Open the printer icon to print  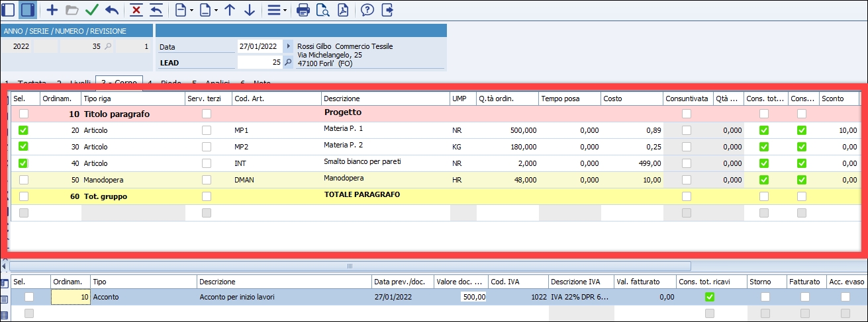pos(303,10)
